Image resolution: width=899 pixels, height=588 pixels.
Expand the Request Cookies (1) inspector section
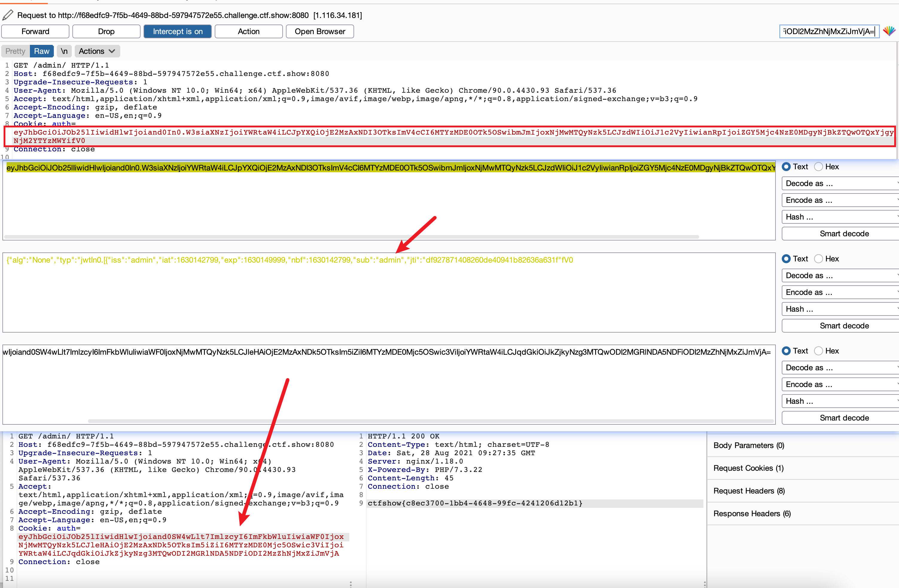[x=748, y=468]
